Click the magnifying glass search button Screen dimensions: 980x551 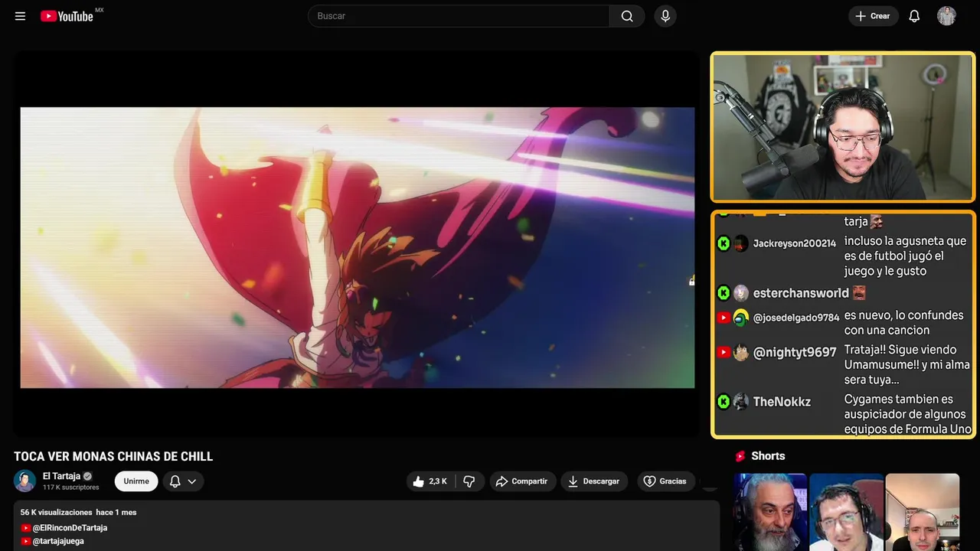[x=627, y=16]
